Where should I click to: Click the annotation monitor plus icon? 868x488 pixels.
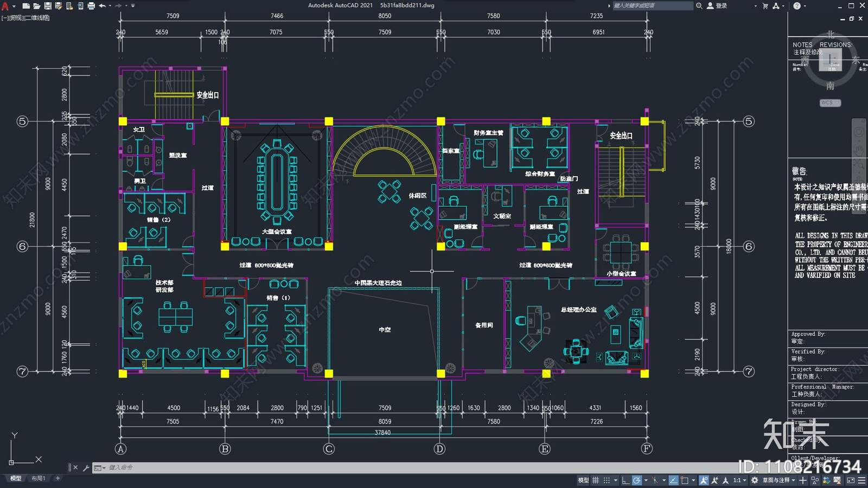pos(803,480)
